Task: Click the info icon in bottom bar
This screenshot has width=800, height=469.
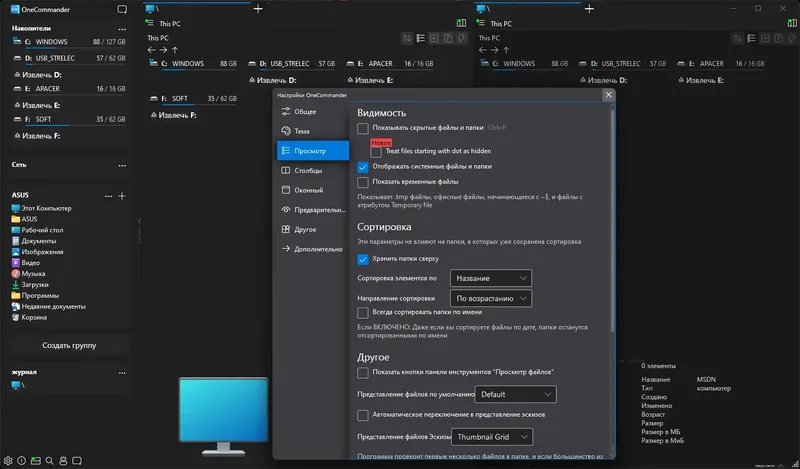Action: point(21,461)
